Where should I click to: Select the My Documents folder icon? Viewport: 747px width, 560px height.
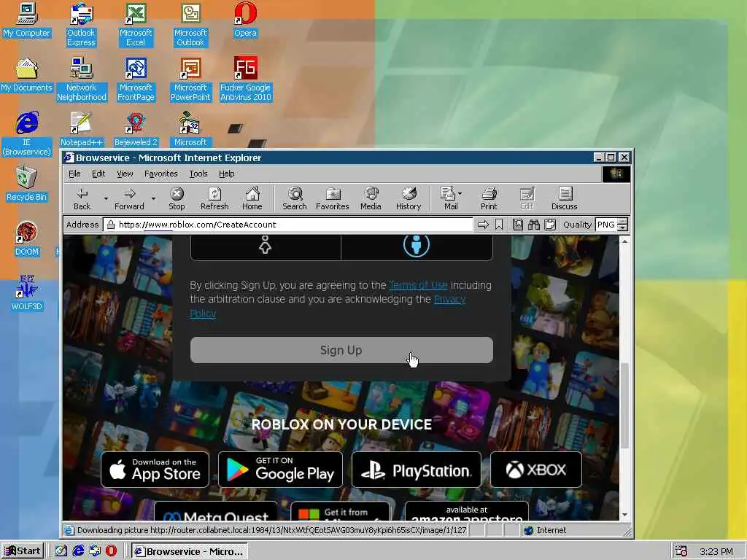26,75
